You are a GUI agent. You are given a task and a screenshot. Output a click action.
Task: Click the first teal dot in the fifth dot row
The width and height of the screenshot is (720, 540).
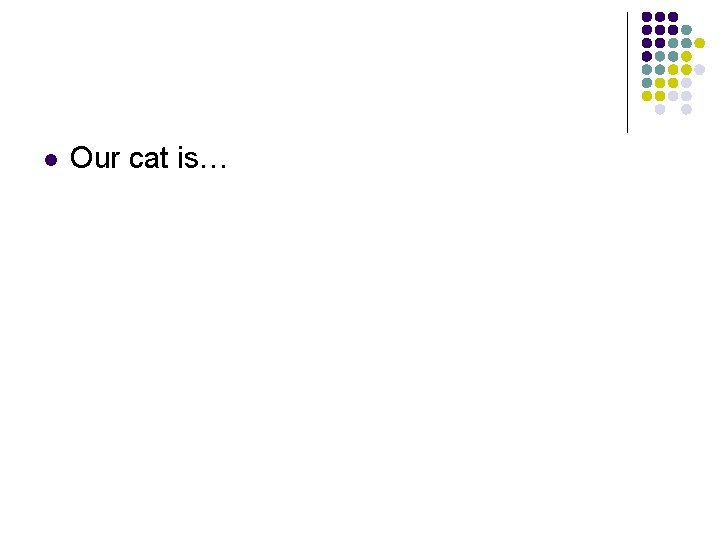coord(647,70)
